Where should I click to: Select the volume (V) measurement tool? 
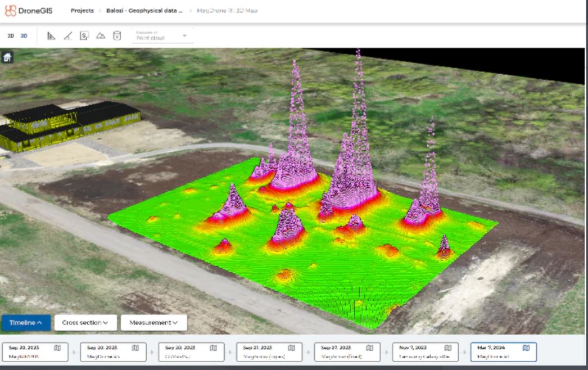pos(117,36)
